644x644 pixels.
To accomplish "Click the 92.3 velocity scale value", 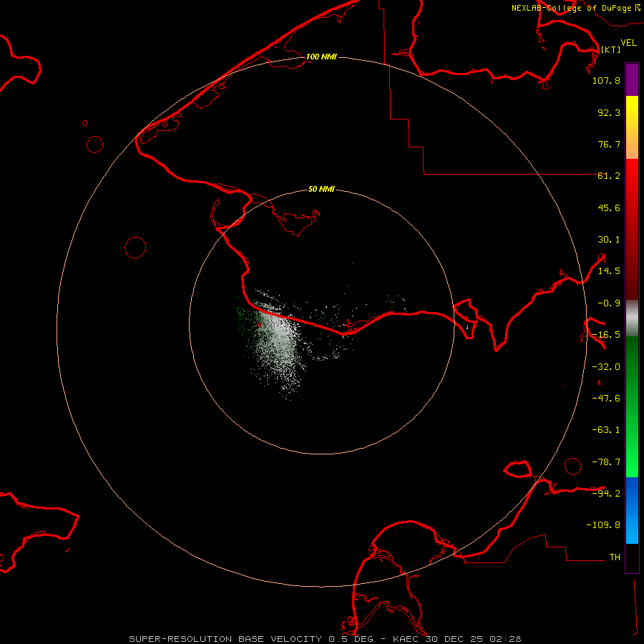I will coord(609,112).
